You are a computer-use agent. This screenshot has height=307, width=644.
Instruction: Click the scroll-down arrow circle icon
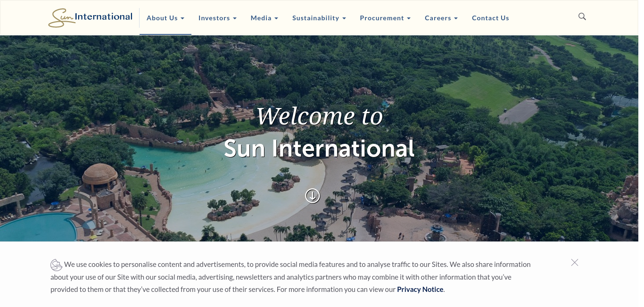(313, 196)
